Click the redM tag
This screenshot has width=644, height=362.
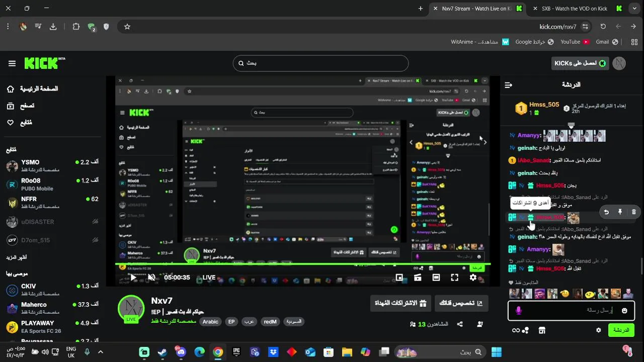[270, 322]
